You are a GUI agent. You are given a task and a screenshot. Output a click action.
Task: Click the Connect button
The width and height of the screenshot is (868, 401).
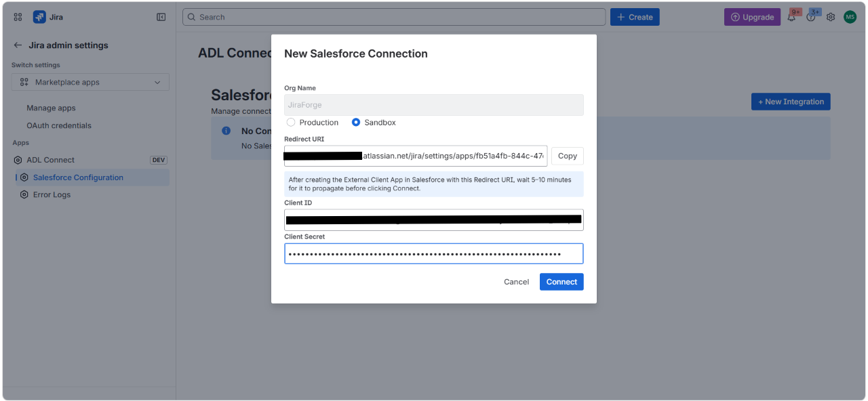pos(561,282)
